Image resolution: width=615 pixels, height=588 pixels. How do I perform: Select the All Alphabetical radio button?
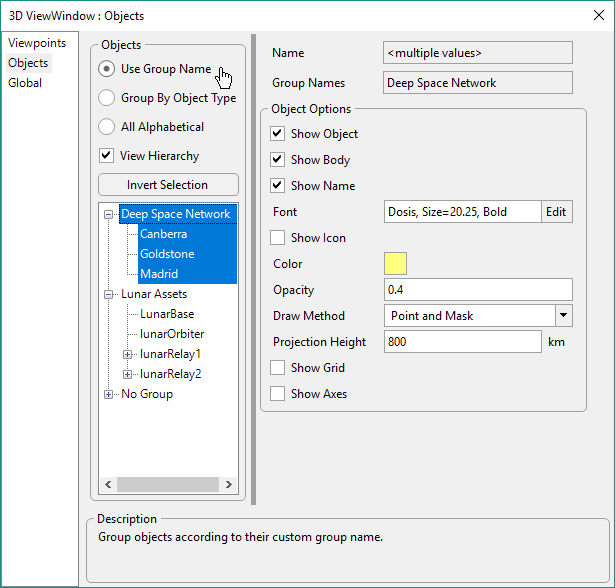(106, 127)
